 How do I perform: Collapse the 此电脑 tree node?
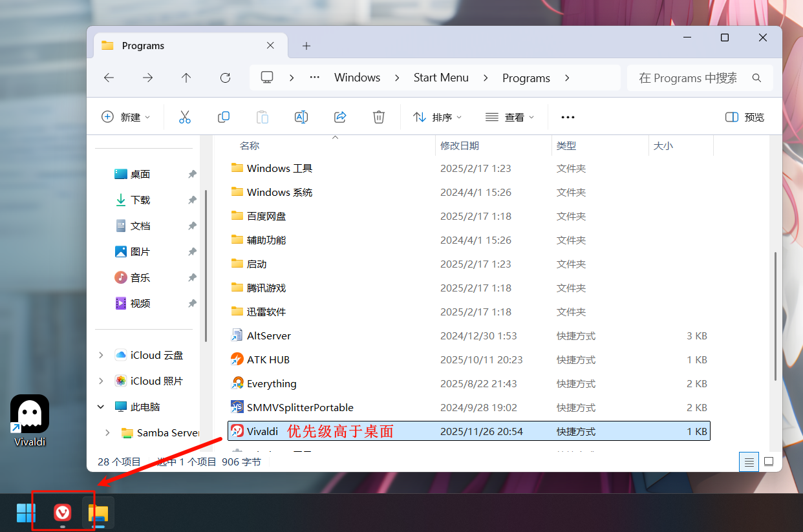(x=101, y=407)
